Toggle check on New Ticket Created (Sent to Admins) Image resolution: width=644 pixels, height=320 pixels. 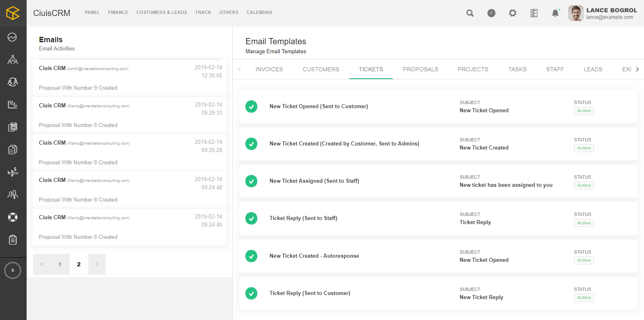pyautogui.click(x=251, y=144)
